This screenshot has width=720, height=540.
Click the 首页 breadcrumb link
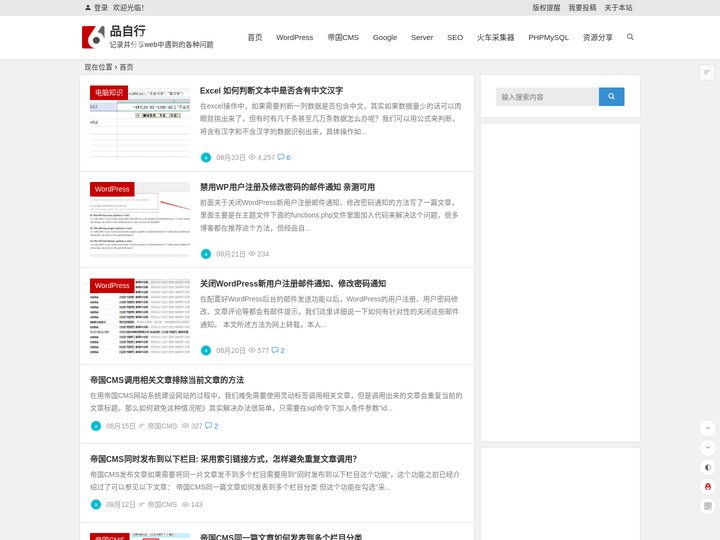[x=126, y=67]
